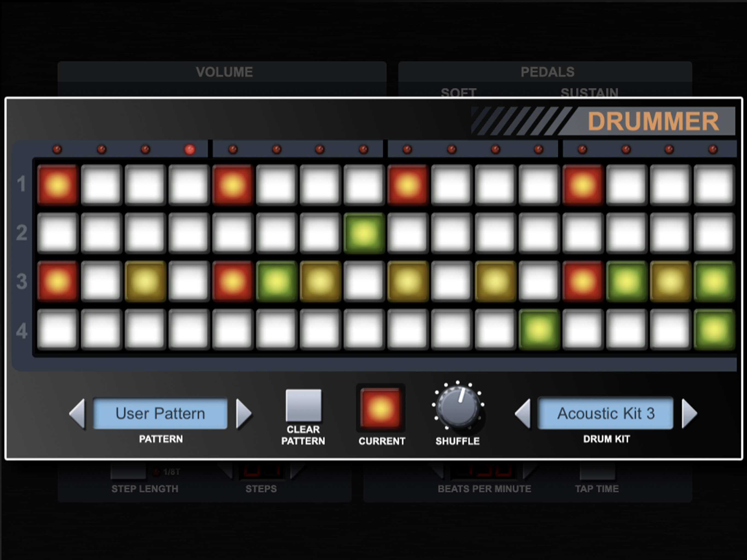Image resolution: width=747 pixels, height=560 pixels.
Task: Click the brightly lit fourth step LED
Action: pos(189,149)
